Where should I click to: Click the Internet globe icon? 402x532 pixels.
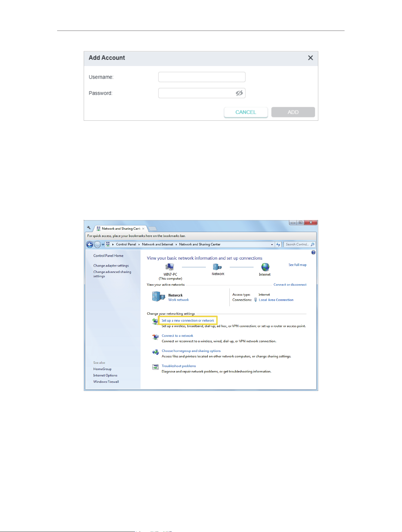265,267
